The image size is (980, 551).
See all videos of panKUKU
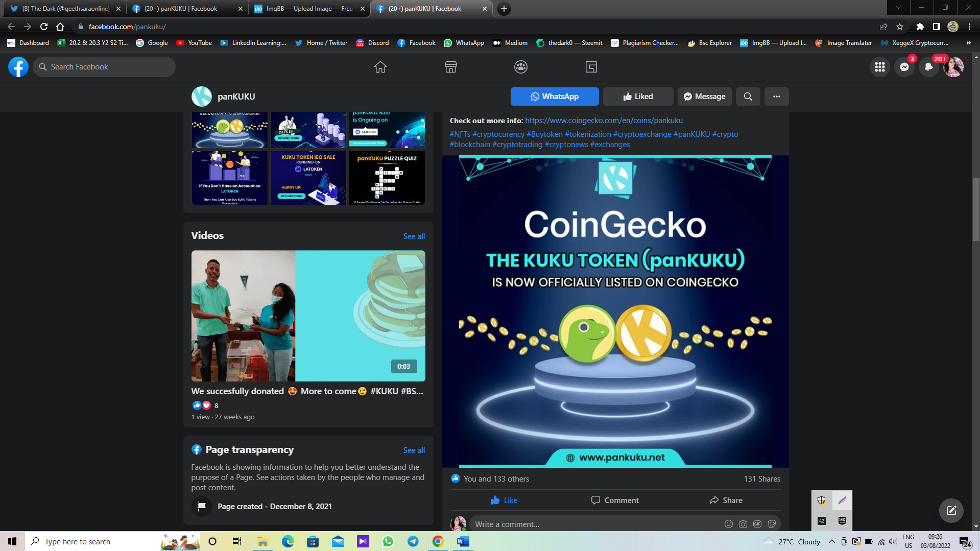click(414, 236)
